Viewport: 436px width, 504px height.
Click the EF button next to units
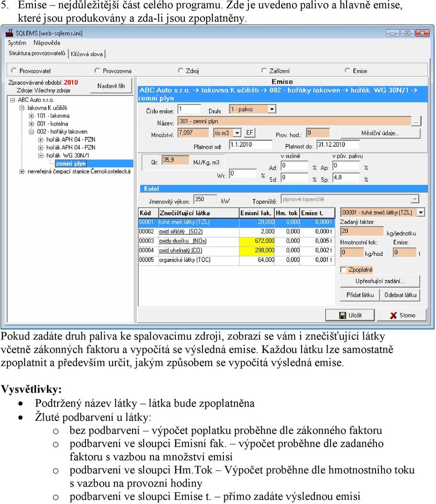click(250, 133)
